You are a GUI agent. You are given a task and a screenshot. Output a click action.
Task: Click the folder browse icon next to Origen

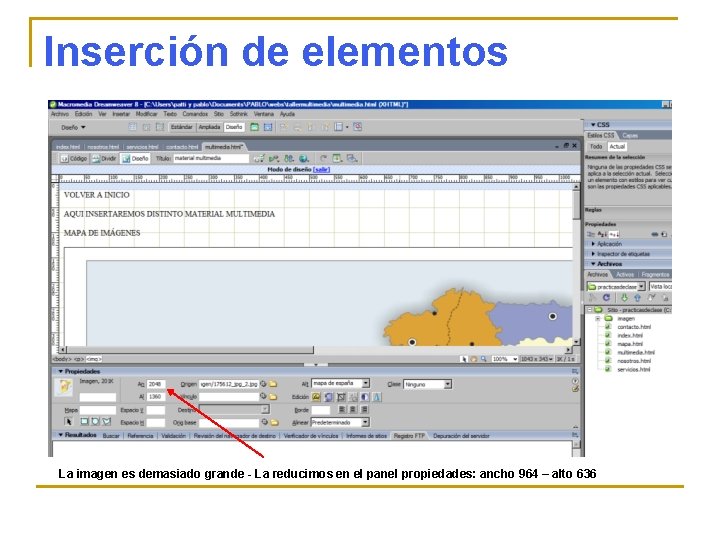[x=273, y=384]
